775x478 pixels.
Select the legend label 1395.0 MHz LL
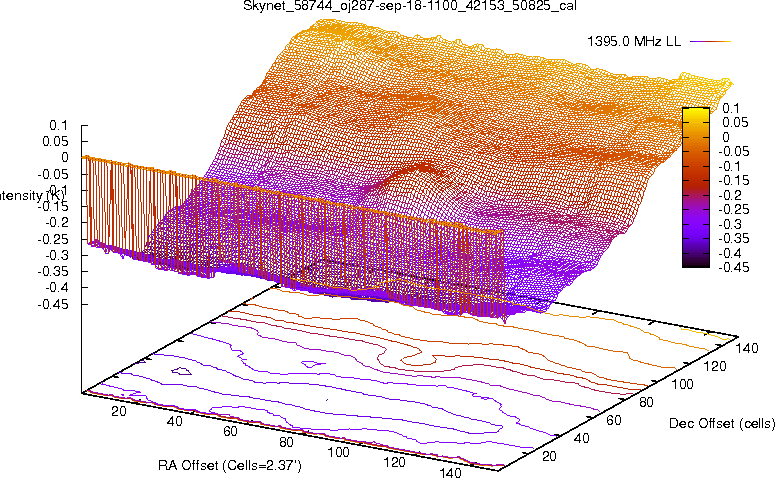click(x=634, y=42)
